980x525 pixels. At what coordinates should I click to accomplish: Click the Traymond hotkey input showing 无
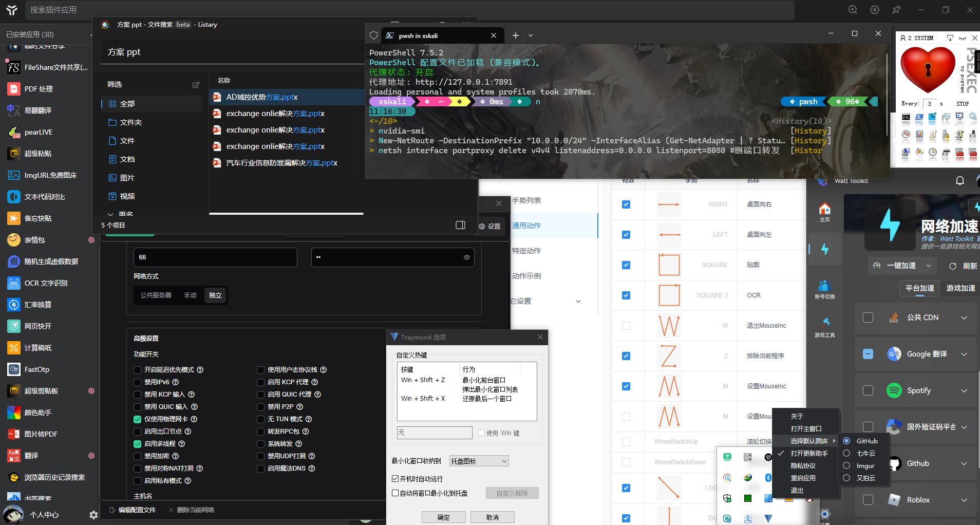point(435,433)
